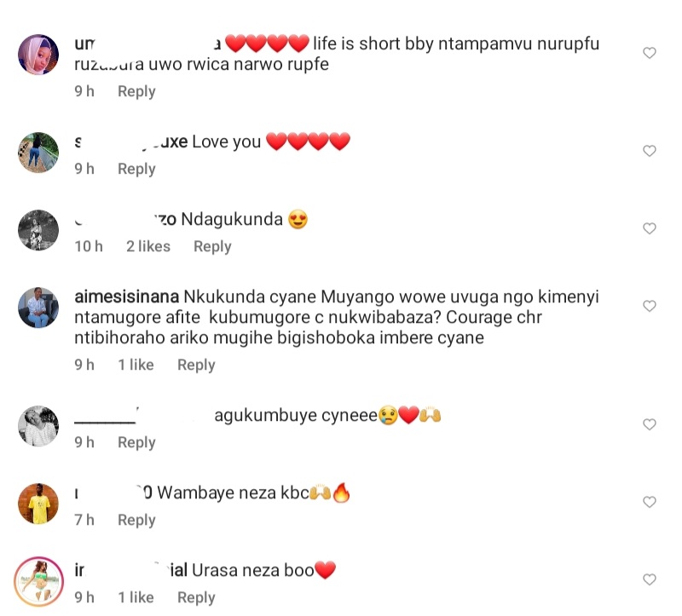Image resolution: width=682 pixels, height=616 pixels.
Task: Open aimesisinana's profile picture
Action: (x=38, y=306)
